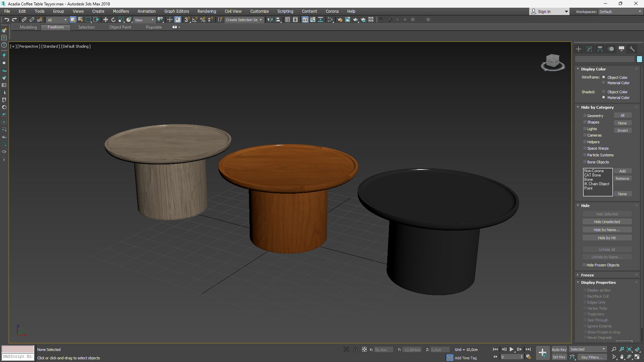Open the Graph Editors menu
Viewport: 644px width, 362px height.
(x=177, y=11)
